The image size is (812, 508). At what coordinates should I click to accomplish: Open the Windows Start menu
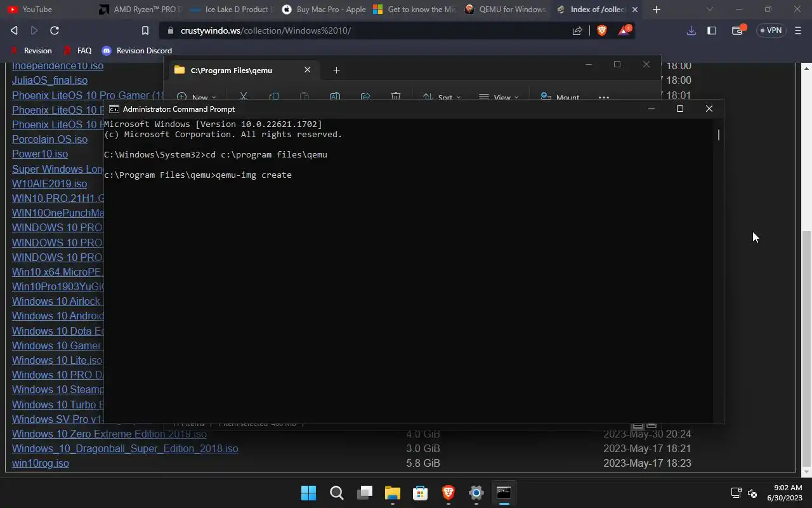click(x=308, y=493)
